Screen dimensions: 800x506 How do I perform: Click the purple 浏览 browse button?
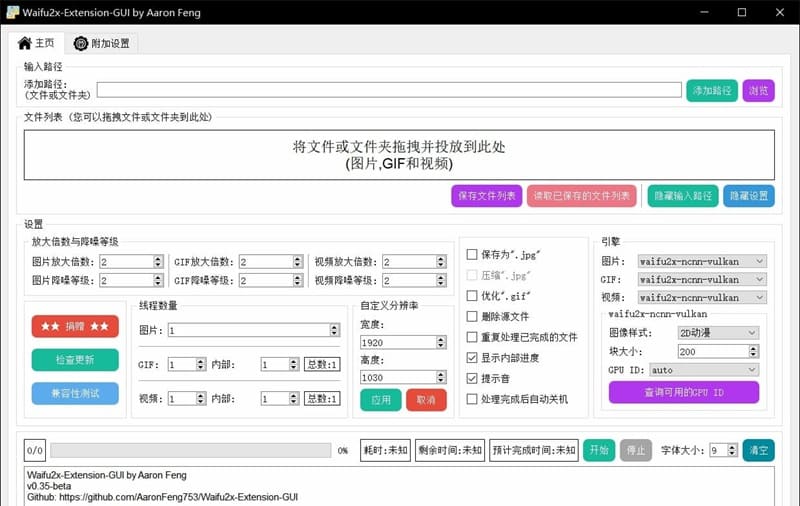tap(758, 91)
